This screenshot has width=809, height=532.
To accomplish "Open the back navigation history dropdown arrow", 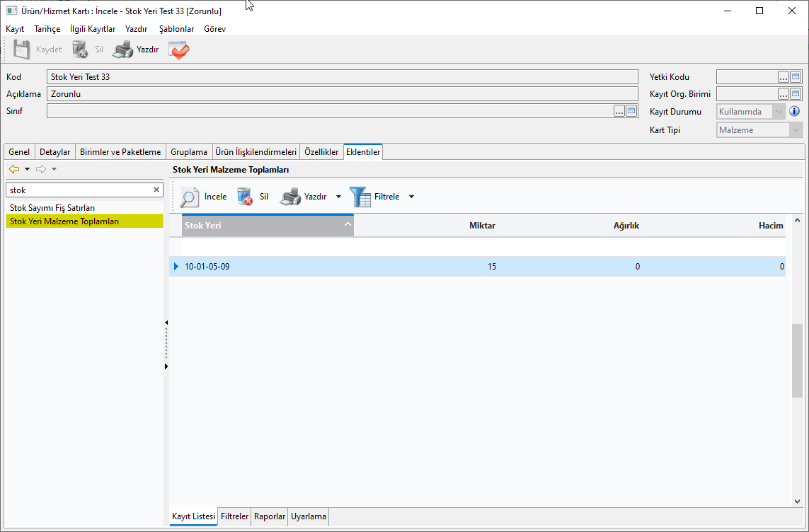I will tap(27, 169).
